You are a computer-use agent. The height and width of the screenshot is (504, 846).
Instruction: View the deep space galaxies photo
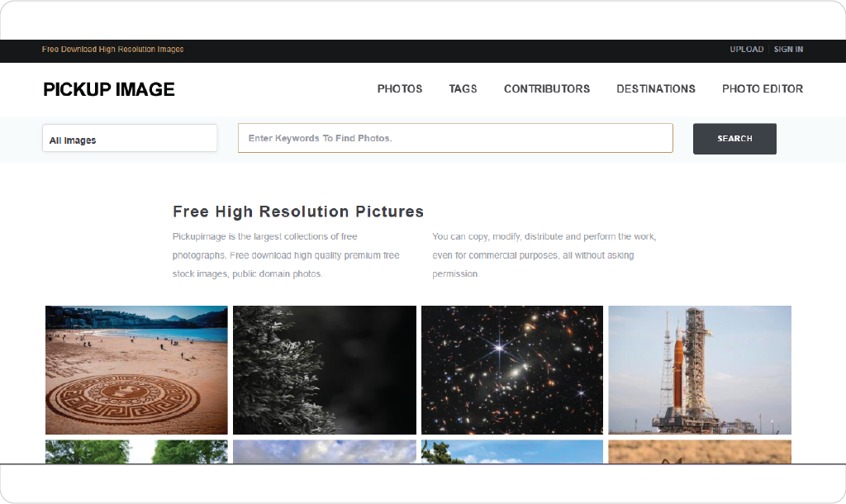(512, 370)
